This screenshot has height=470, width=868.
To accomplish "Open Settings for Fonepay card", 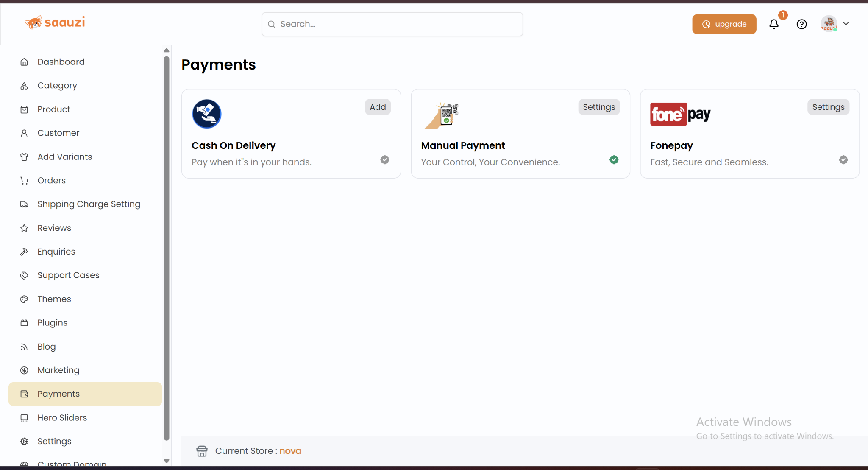I will (828, 107).
